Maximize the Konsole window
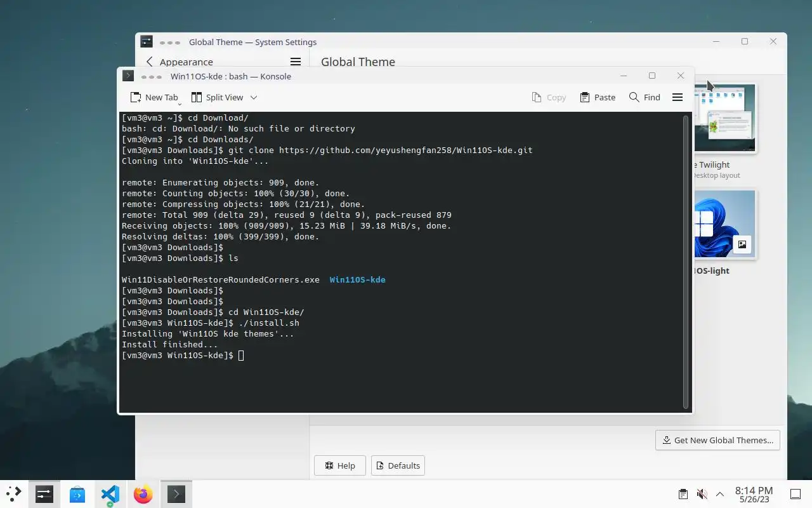The height and width of the screenshot is (508, 812). 652,76
